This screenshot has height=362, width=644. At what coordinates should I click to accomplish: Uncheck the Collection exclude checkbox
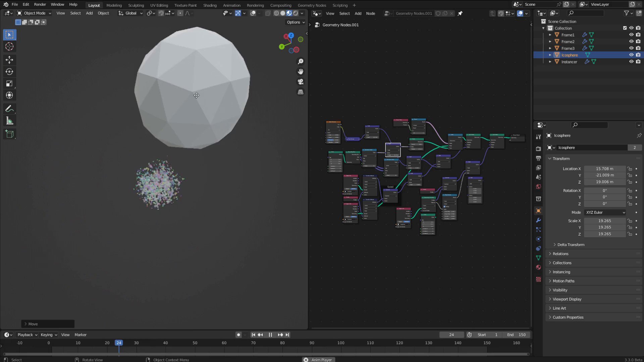[625, 28]
